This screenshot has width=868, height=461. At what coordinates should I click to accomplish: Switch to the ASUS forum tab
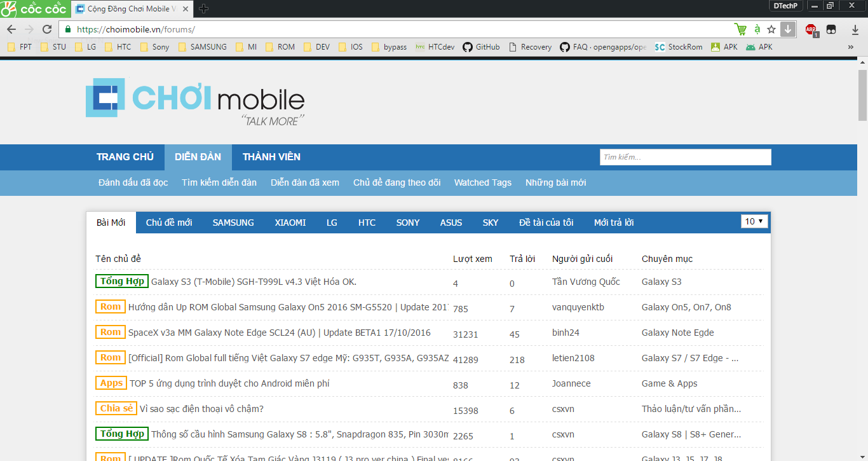tap(451, 223)
